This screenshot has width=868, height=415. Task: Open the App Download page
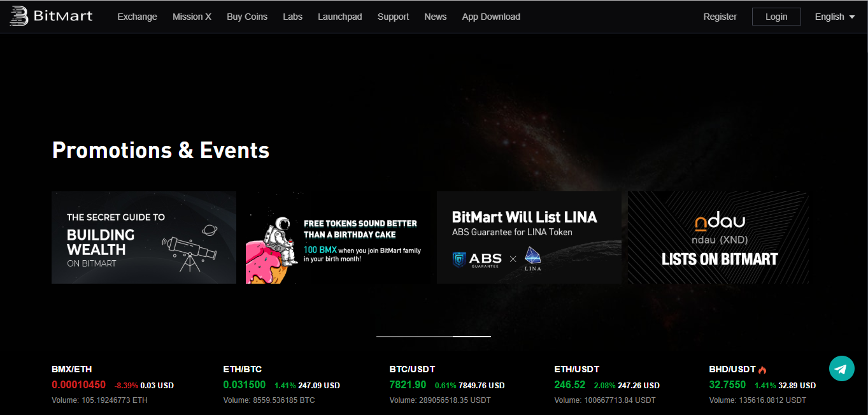pos(491,17)
